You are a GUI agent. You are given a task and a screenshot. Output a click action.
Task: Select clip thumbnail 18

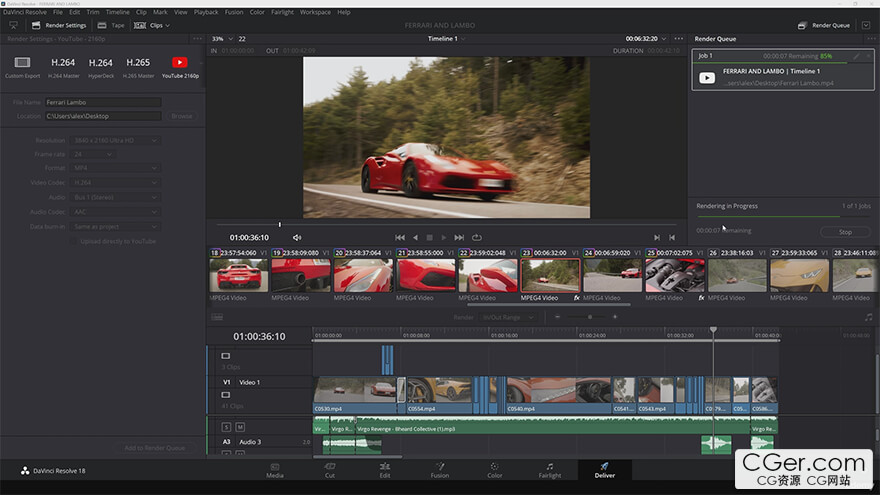(x=239, y=275)
